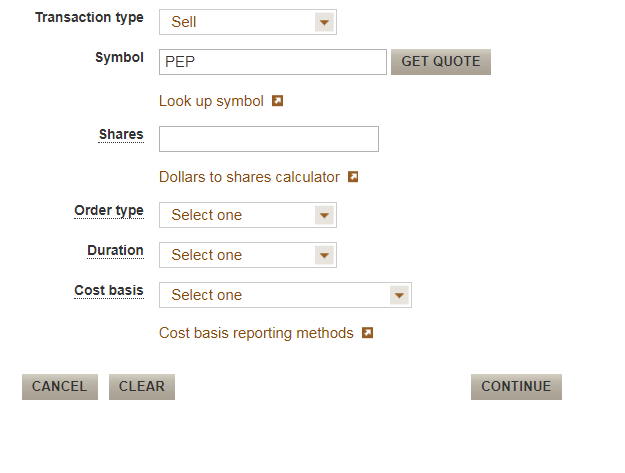Screen dimensions: 625x473
Task: Follow the Cost basis reporting methods link
Action: (256, 333)
